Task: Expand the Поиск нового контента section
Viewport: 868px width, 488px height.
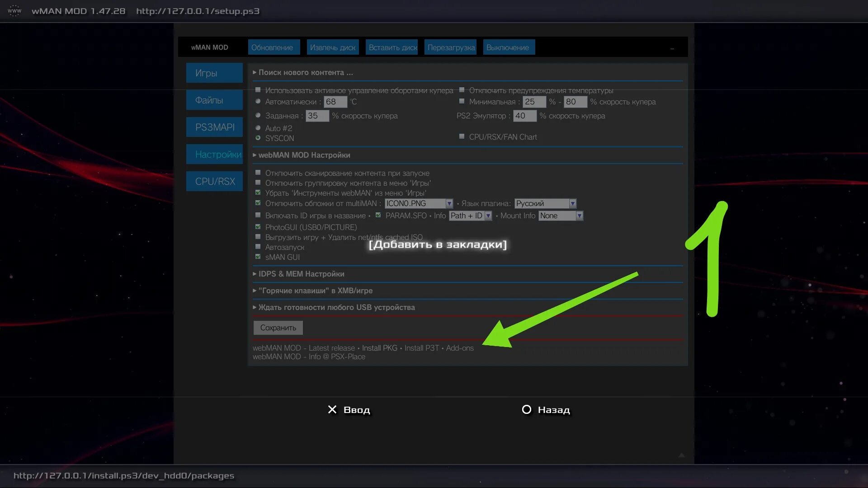Action: point(303,72)
